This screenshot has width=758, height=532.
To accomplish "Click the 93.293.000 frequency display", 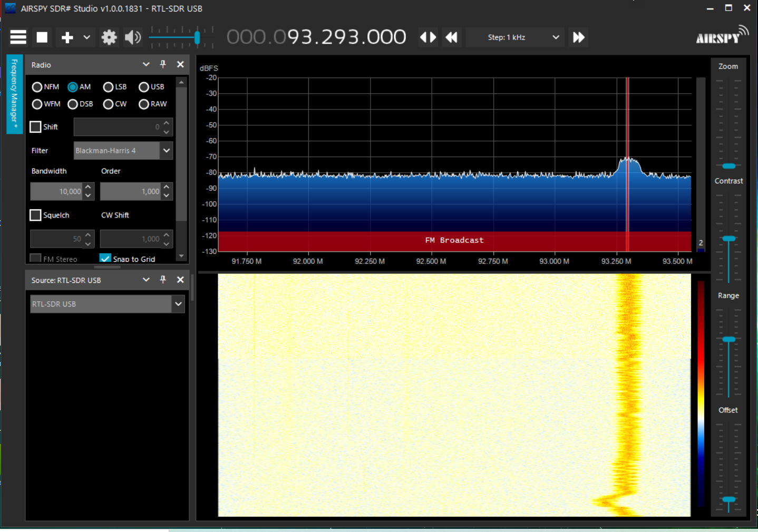I will [x=316, y=37].
